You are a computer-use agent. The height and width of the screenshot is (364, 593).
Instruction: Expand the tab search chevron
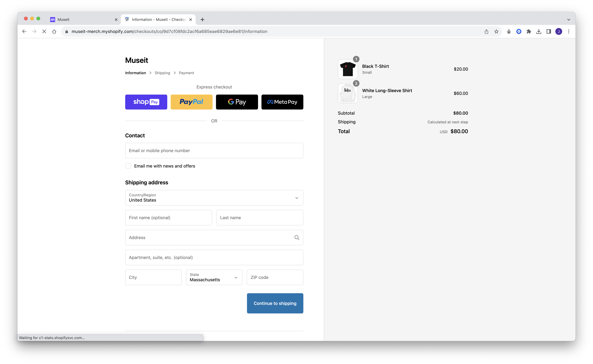(568, 20)
